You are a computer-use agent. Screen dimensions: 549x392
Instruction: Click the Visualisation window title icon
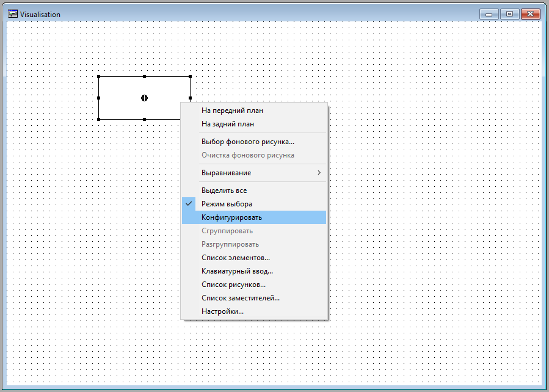click(12, 13)
